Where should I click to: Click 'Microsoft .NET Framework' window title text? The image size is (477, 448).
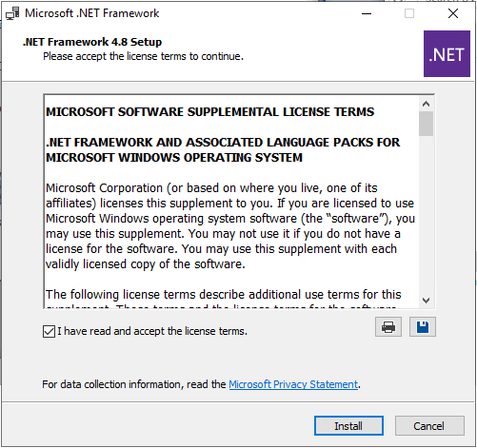click(x=91, y=13)
